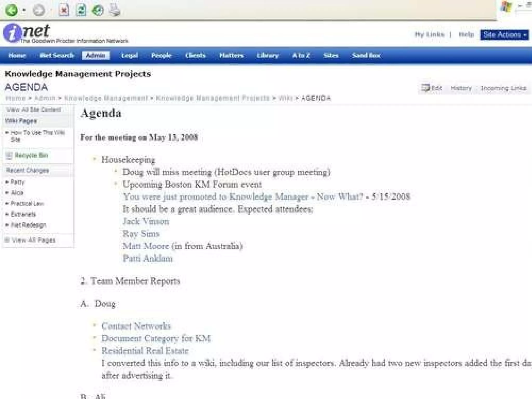The image size is (532, 399).
Task: Click Knowledge Management breadcrumb link
Action: 106,98
